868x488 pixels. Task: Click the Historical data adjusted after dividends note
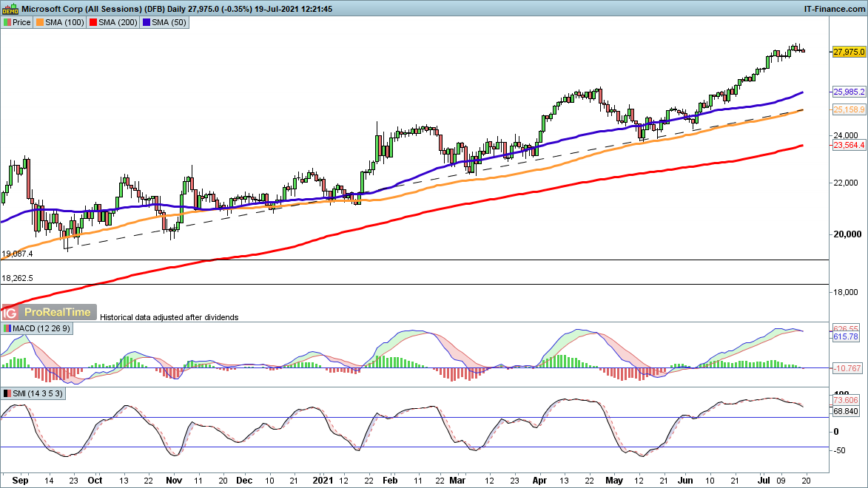(x=169, y=318)
